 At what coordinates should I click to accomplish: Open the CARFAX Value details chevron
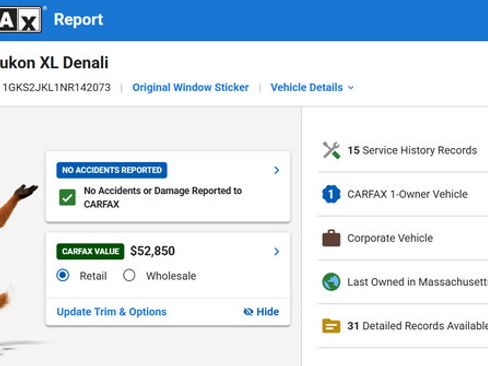point(276,251)
